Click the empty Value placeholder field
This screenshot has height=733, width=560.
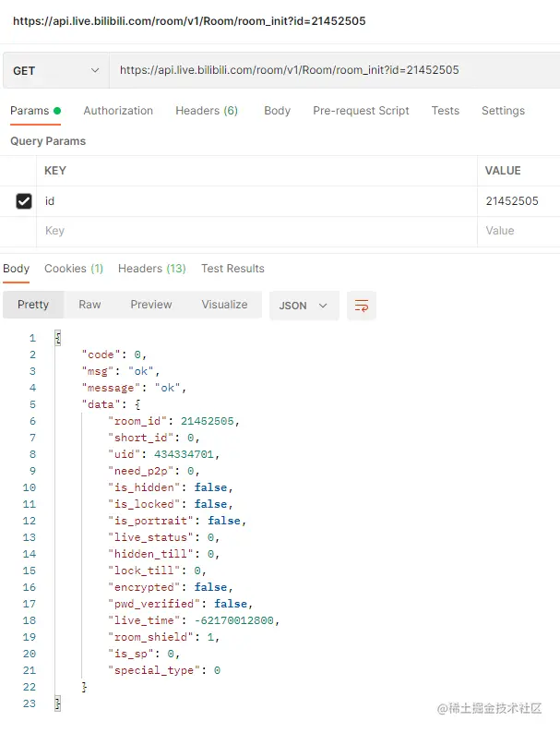click(x=518, y=231)
